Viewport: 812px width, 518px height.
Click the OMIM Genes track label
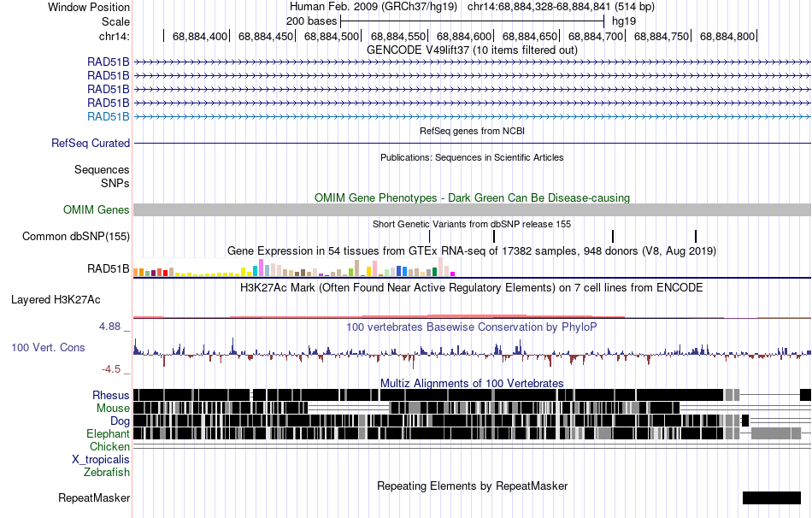[x=97, y=209]
